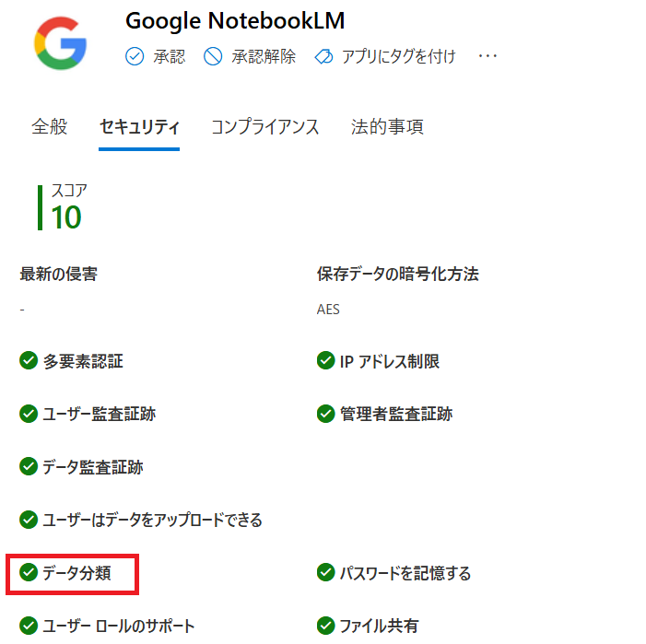Click the green check beside IP アドレス制限
646x644 pixels.
point(325,361)
